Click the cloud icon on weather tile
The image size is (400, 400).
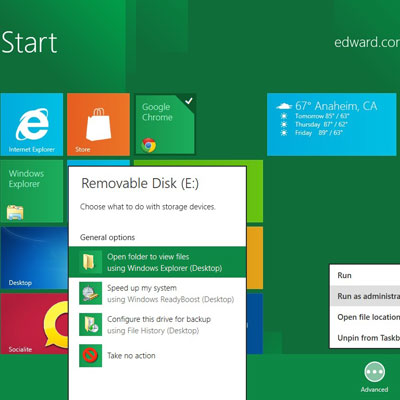click(x=284, y=106)
